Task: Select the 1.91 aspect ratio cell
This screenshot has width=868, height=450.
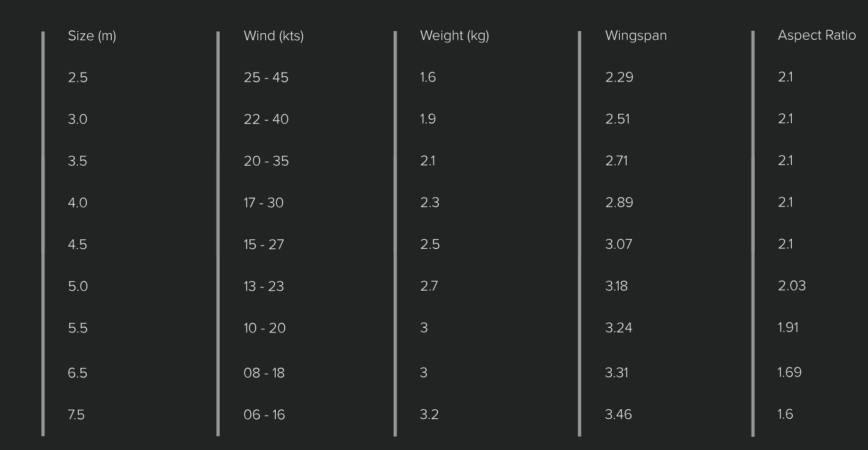Action: pyautogui.click(x=788, y=328)
